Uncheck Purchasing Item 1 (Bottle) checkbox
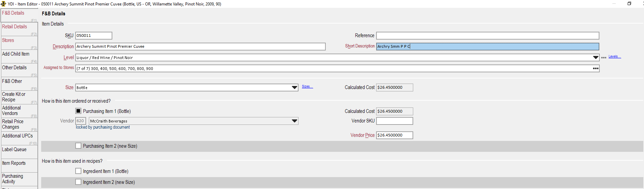Viewport: 644px width, 189px height. click(x=78, y=111)
